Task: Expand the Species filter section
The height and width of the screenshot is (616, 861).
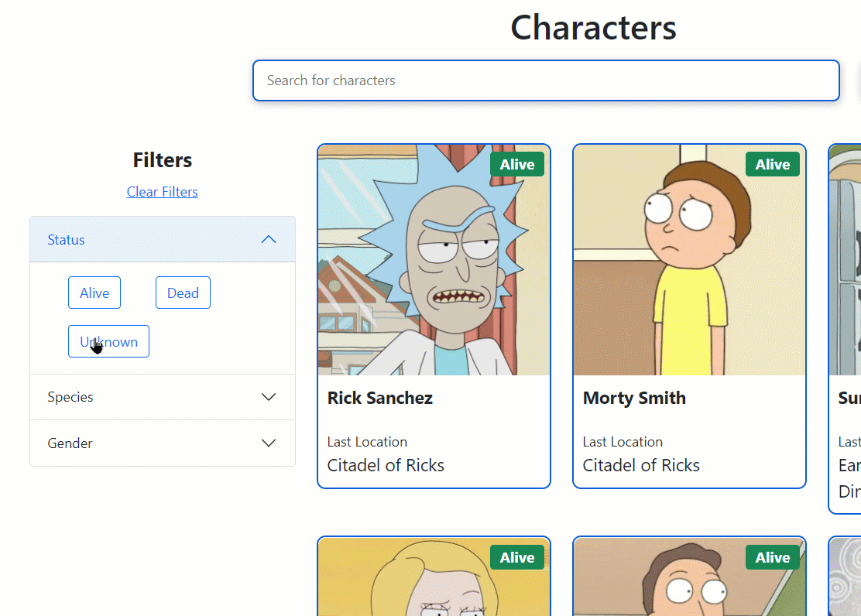Action: point(163,397)
